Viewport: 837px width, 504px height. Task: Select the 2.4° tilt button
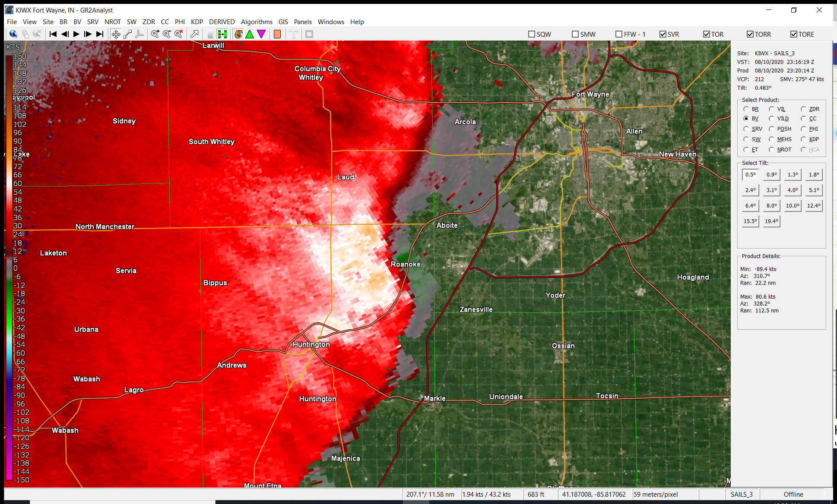(x=750, y=190)
